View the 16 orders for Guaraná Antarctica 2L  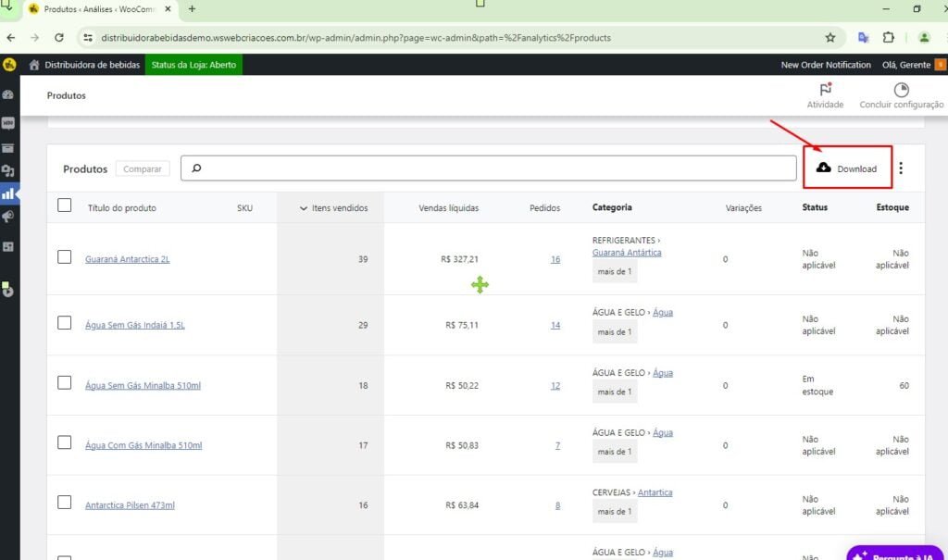[555, 259]
